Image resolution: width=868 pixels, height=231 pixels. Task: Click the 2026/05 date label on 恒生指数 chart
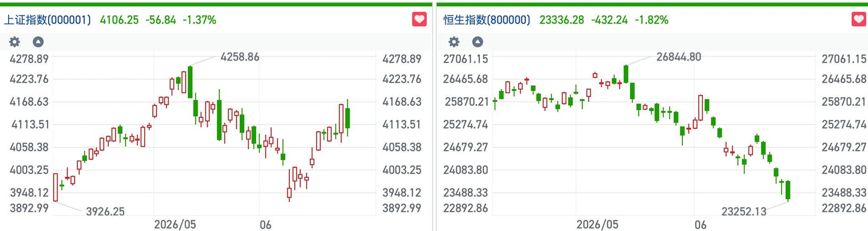pyautogui.click(x=597, y=225)
